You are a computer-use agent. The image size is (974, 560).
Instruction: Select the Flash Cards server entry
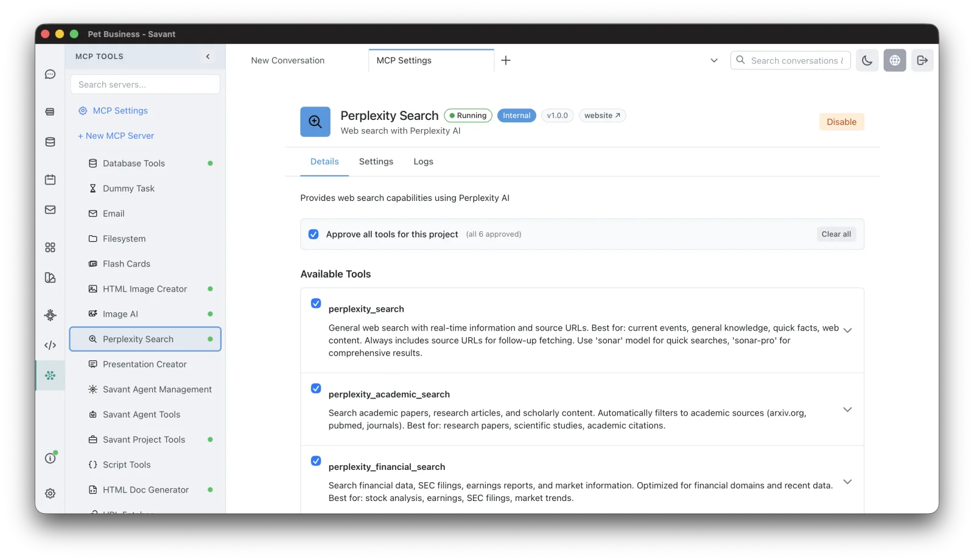coord(145,264)
